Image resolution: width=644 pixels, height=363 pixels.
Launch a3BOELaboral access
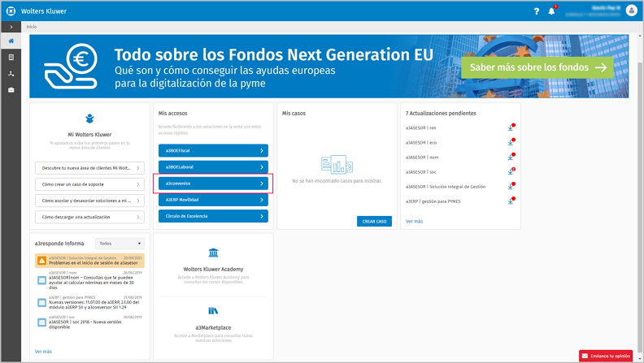click(213, 167)
